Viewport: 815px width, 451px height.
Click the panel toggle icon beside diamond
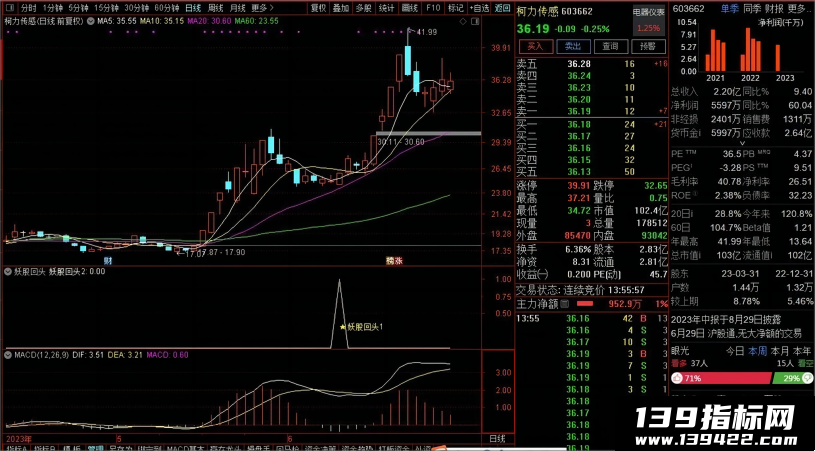pos(474,21)
